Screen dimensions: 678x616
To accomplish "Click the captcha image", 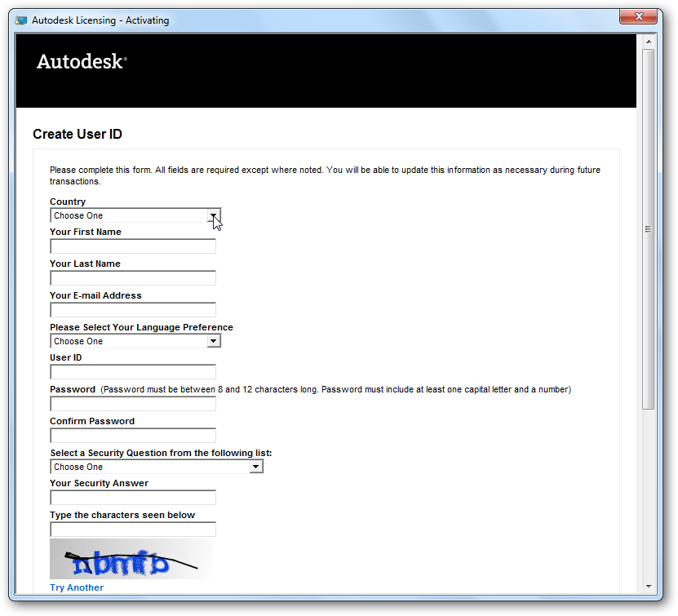I will [131, 559].
